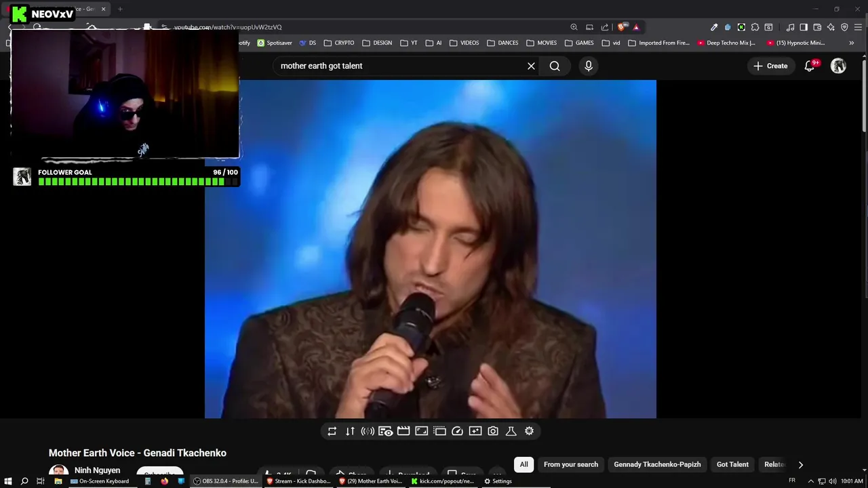868x488 pixels.
Task: Clear the YouTube search text with X
Action: 531,66
